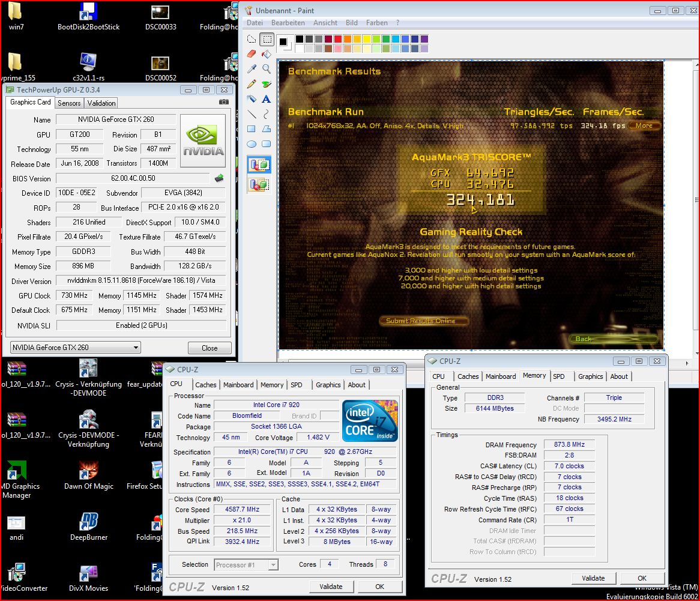
Task: Switch to the Sensors tab in GPU-Z
Action: tap(69, 103)
